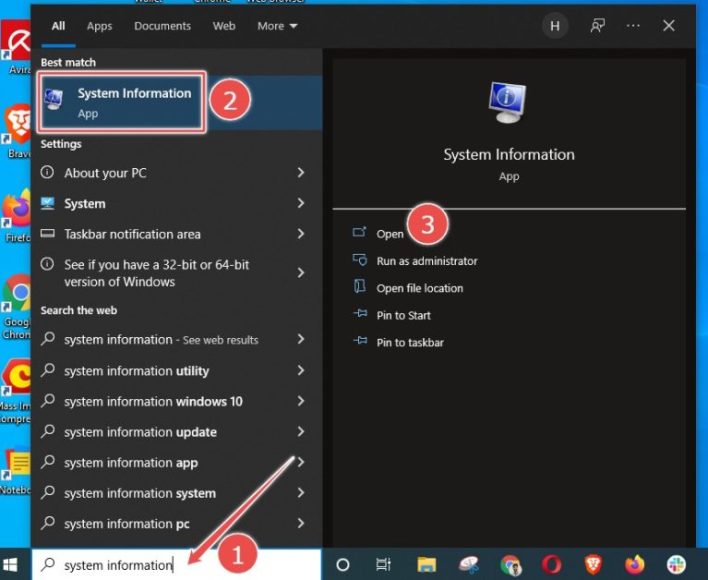Expand 'system information system' chevron

[301, 493]
